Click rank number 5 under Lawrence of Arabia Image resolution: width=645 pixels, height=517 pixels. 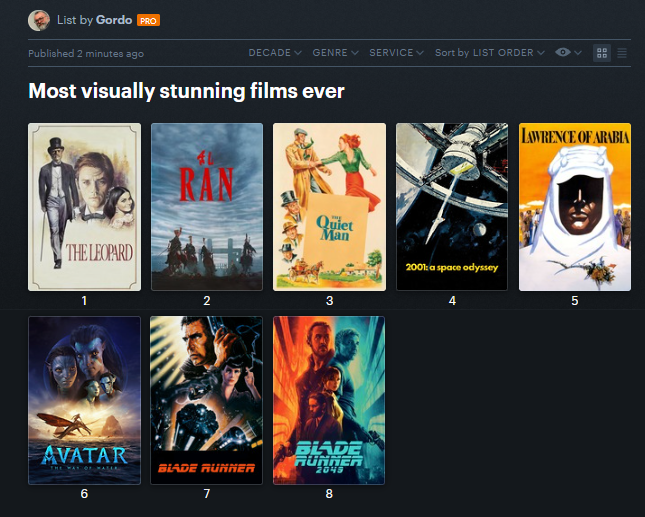coord(575,301)
